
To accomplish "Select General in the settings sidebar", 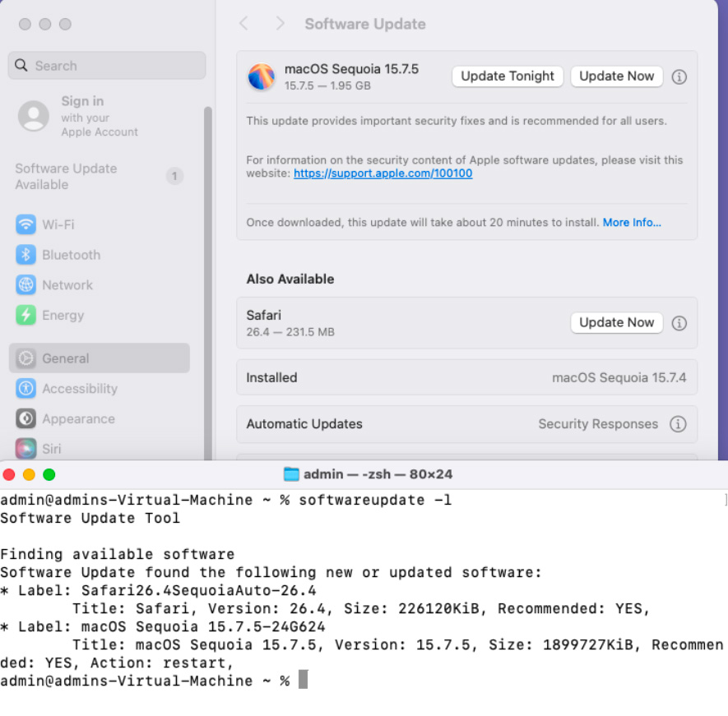I will click(100, 358).
